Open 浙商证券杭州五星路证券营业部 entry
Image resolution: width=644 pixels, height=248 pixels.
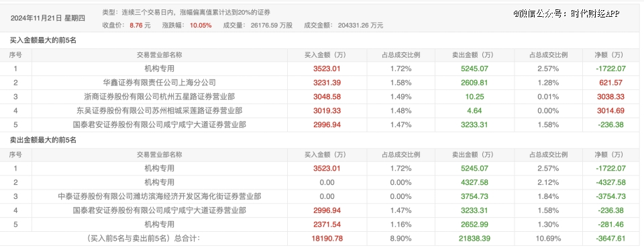[160, 97]
